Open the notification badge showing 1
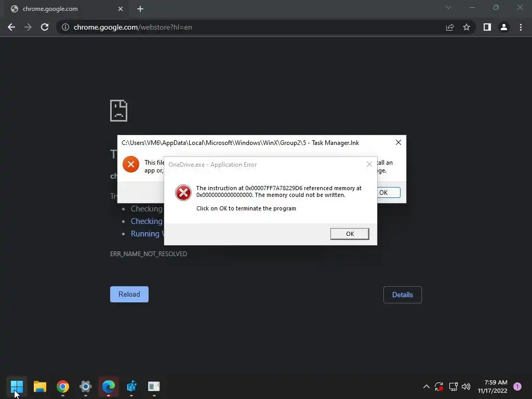The width and height of the screenshot is (532, 399). click(517, 387)
